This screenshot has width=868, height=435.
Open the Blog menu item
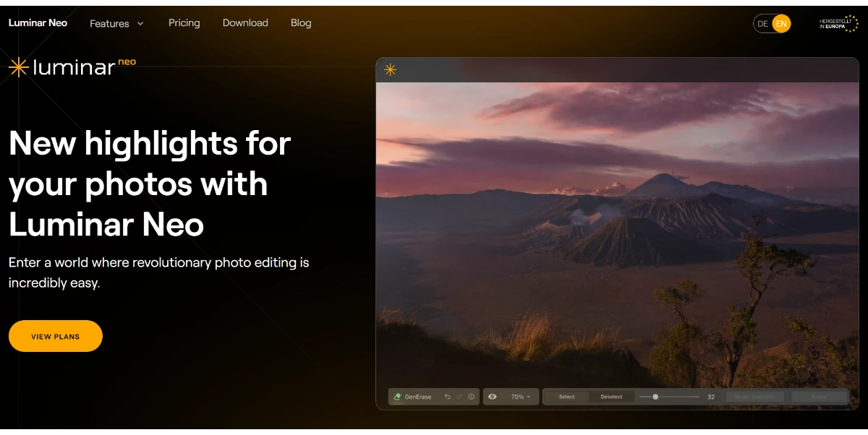pyautogui.click(x=301, y=23)
